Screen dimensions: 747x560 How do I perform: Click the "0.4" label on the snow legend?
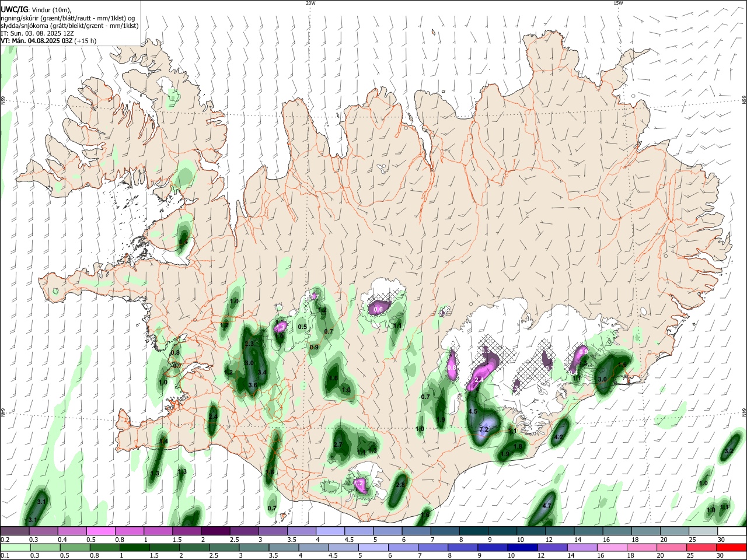(62, 540)
